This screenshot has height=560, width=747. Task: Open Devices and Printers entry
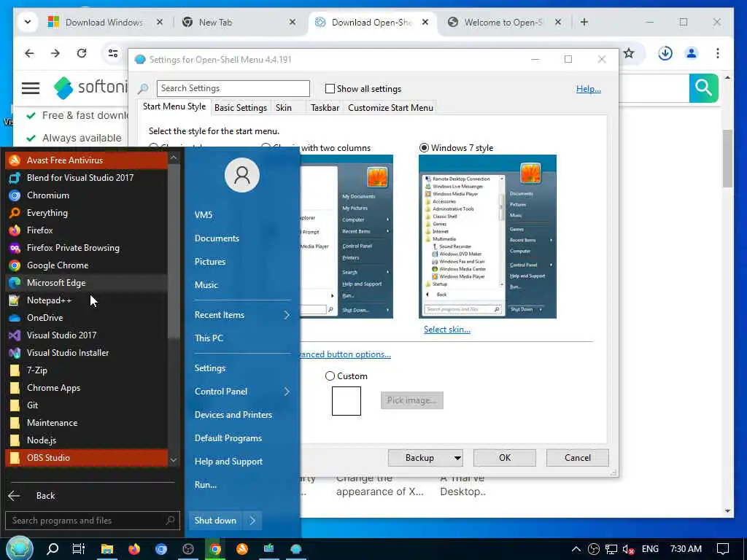tap(233, 415)
